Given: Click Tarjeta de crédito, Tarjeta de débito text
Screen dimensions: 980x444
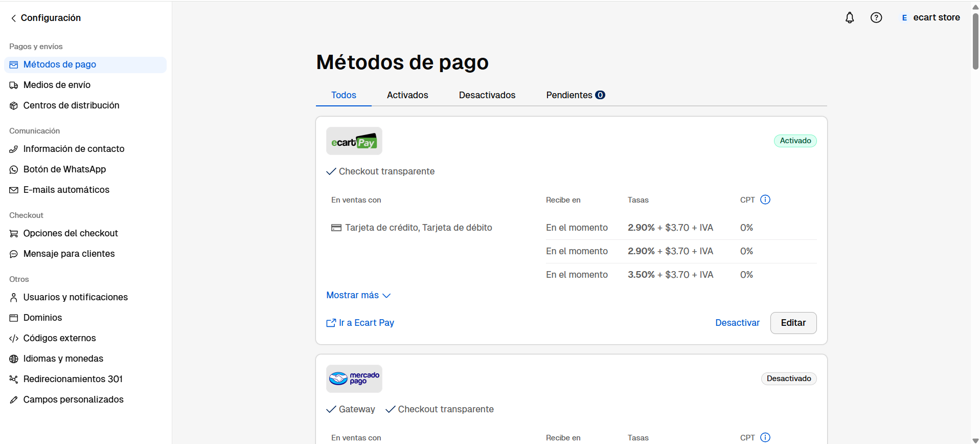Looking at the screenshot, I should [419, 228].
